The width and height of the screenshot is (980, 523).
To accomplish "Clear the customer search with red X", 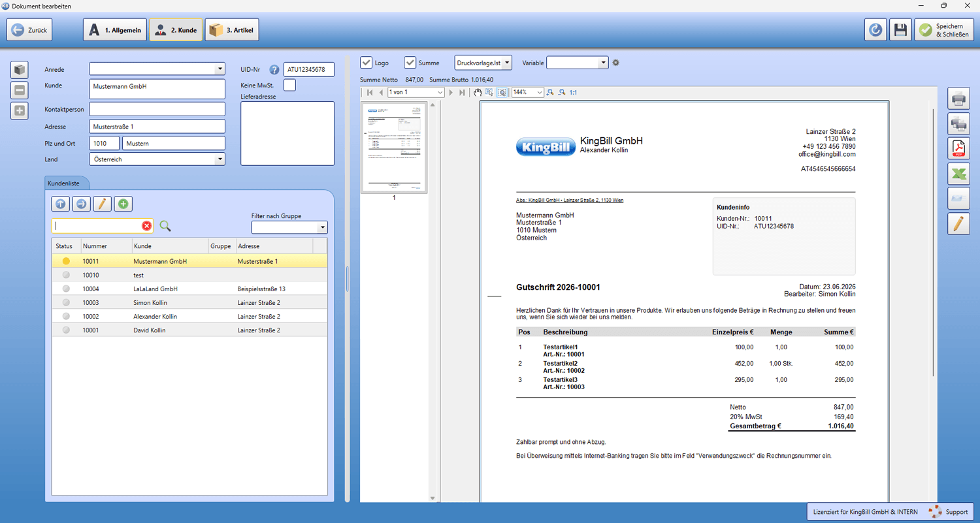I will point(146,226).
